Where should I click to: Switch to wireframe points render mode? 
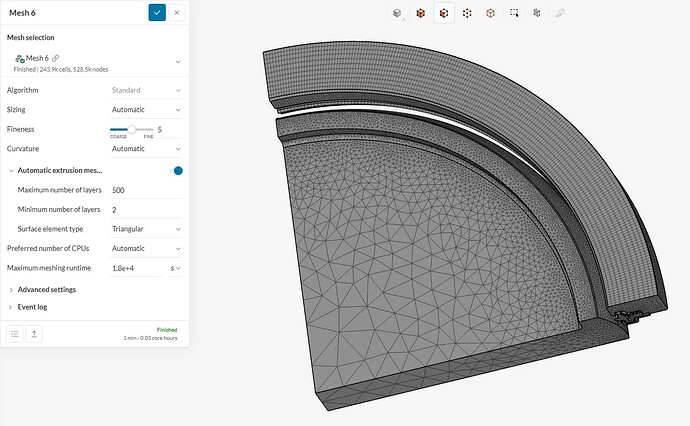coord(467,13)
